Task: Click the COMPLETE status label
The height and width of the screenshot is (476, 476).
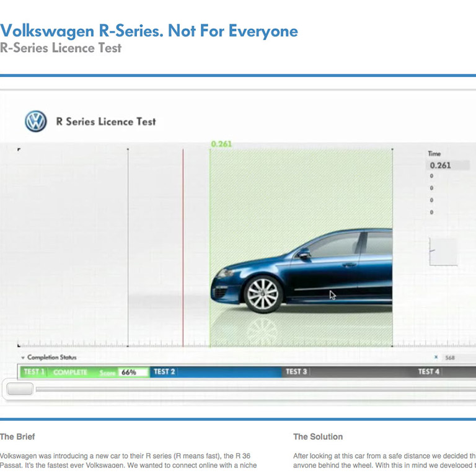Action: pyautogui.click(x=70, y=372)
